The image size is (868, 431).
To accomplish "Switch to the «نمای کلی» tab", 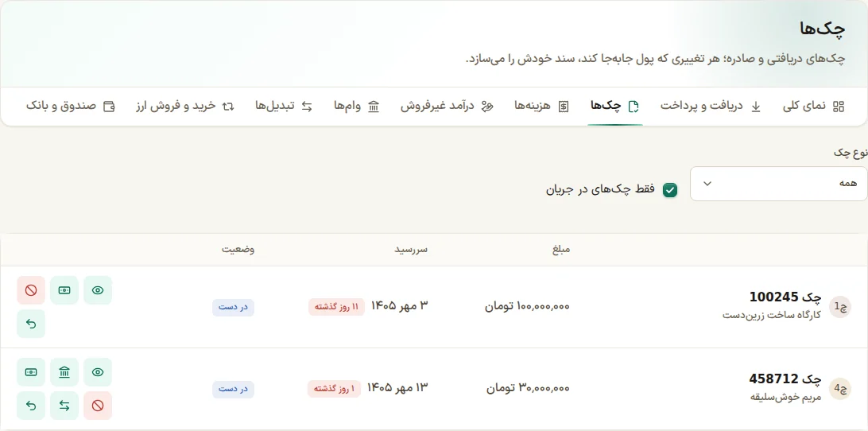I will click(814, 107).
